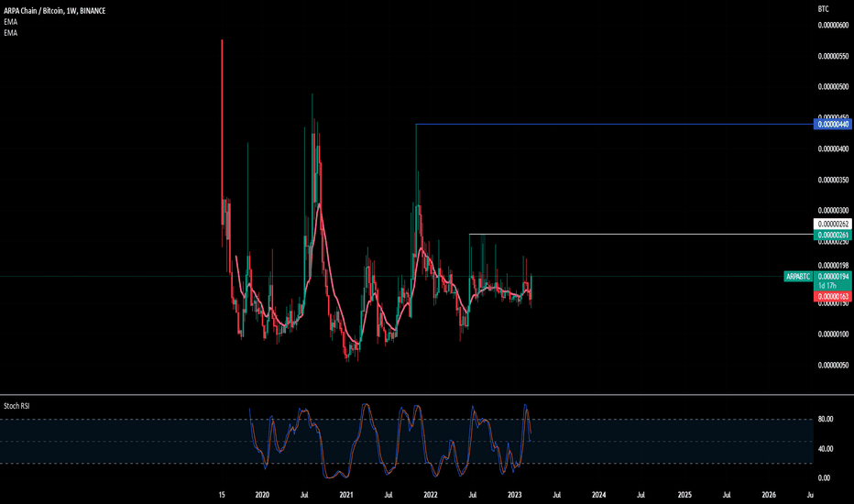Click the ARPABTC symbol tag
The height and width of the screenshot is (504, 854).
[x=798, y=277]
